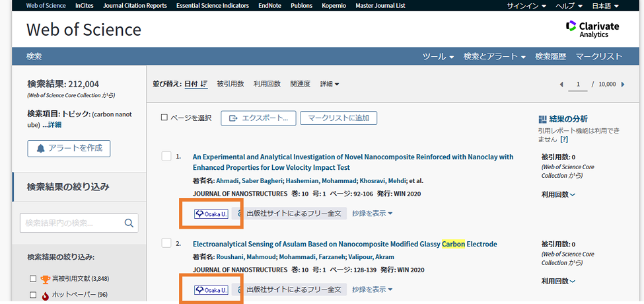Open the 詳細 sort options dropdown
Viewport: 644px width, 304px height.
tap(330, 84)
